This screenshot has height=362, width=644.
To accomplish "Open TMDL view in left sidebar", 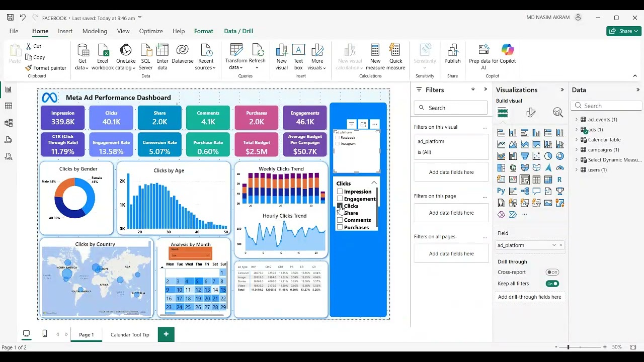I will tap(8, 156).
